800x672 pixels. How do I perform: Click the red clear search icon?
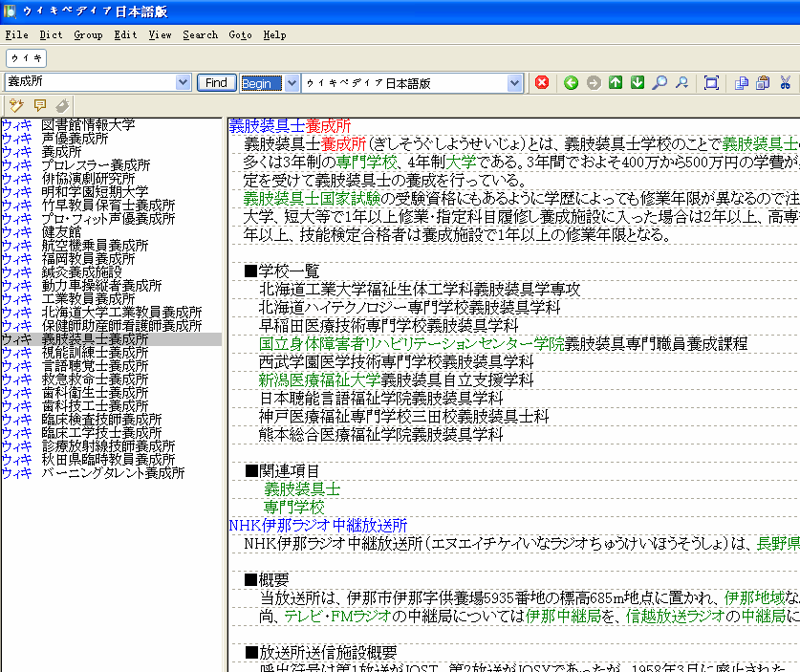click(542, 83)
